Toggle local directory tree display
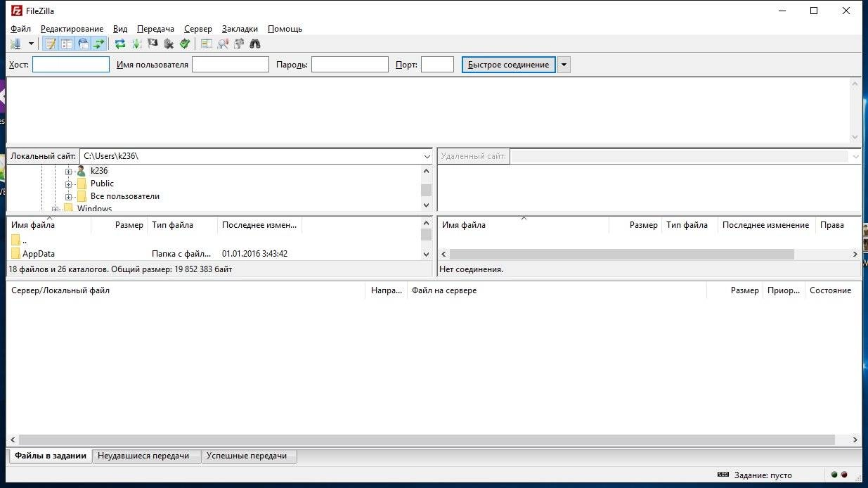The width and height of the screenshot is (868, 488). [x=67, y=44]
